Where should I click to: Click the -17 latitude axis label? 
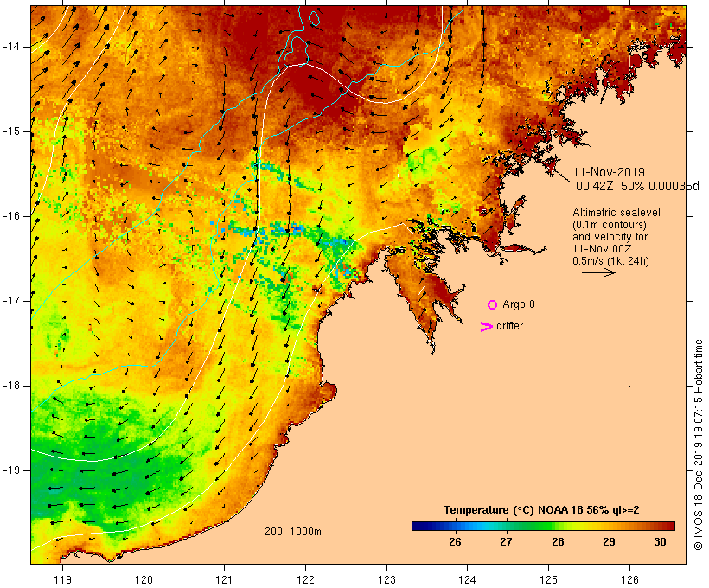[11, 301]
